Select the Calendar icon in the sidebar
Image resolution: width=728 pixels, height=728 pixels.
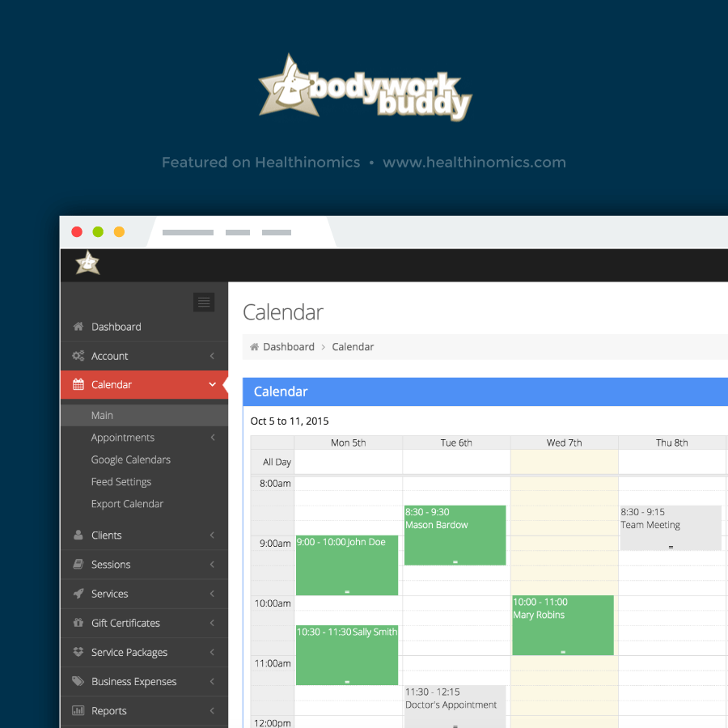78,384
